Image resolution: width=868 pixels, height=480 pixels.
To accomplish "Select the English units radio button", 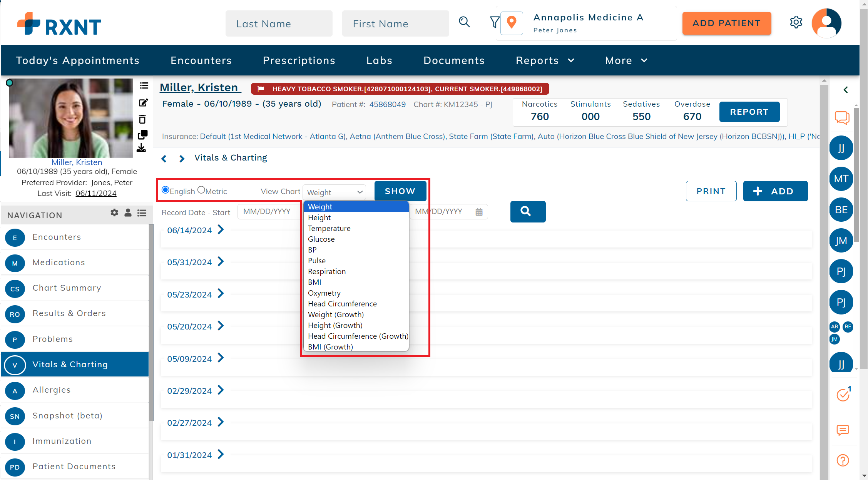I will point(166,190).
